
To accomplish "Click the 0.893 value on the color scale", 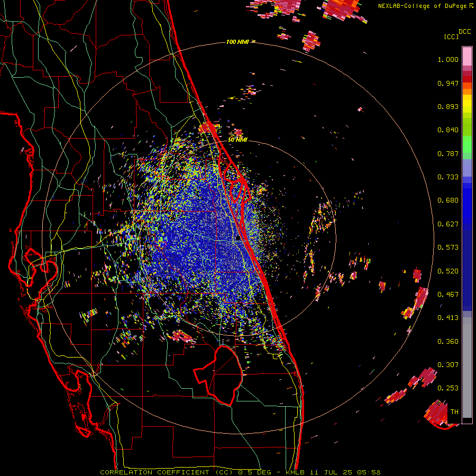I will point(448,106).
